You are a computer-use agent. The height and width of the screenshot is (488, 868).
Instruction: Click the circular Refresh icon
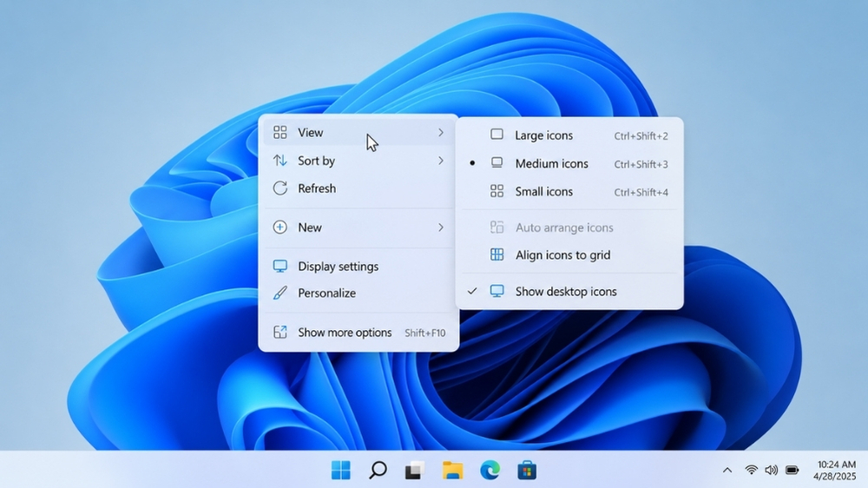click(x=280, y=188)
